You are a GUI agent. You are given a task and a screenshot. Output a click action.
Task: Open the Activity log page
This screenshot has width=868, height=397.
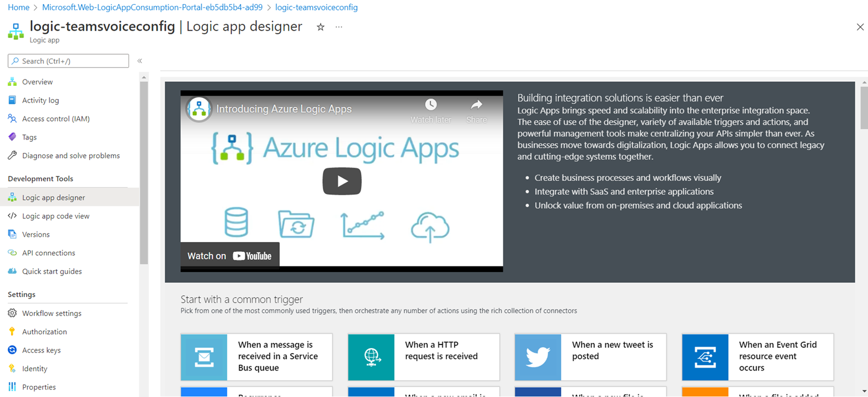40,100
